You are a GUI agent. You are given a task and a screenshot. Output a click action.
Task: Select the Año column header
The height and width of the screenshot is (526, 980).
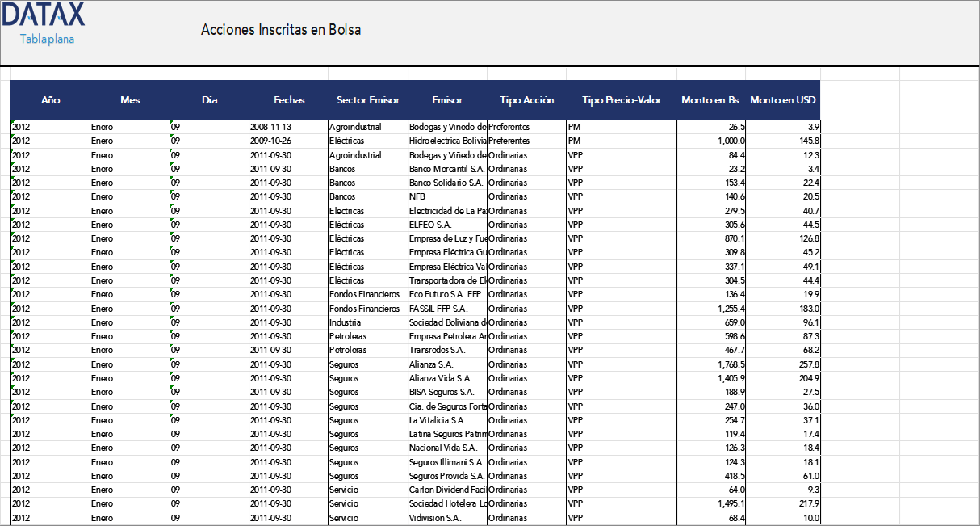50,100
